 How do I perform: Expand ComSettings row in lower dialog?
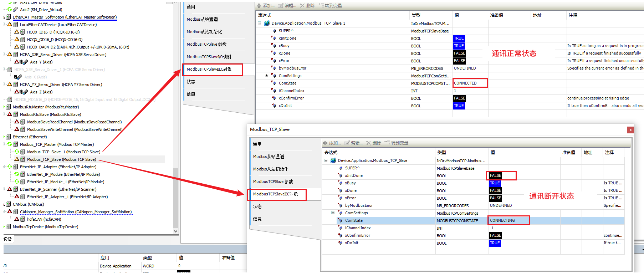point(333,213)
